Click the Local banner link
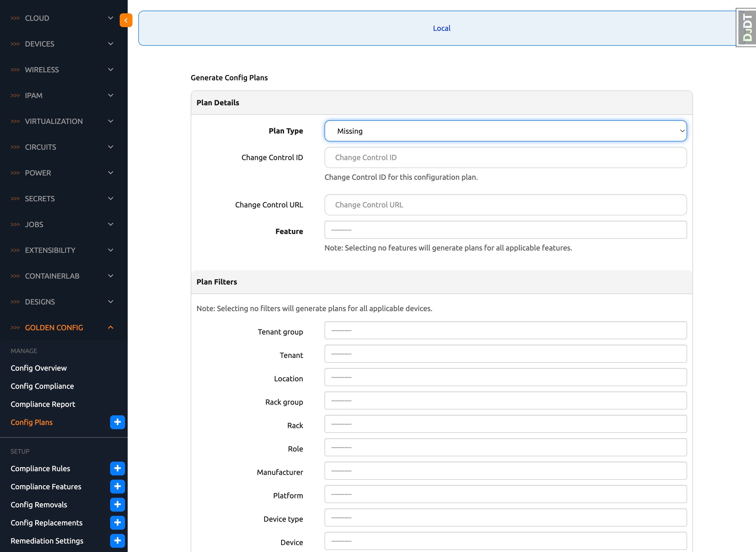The image size is (756, 552). pyautogui.click(x=441, y=28)
